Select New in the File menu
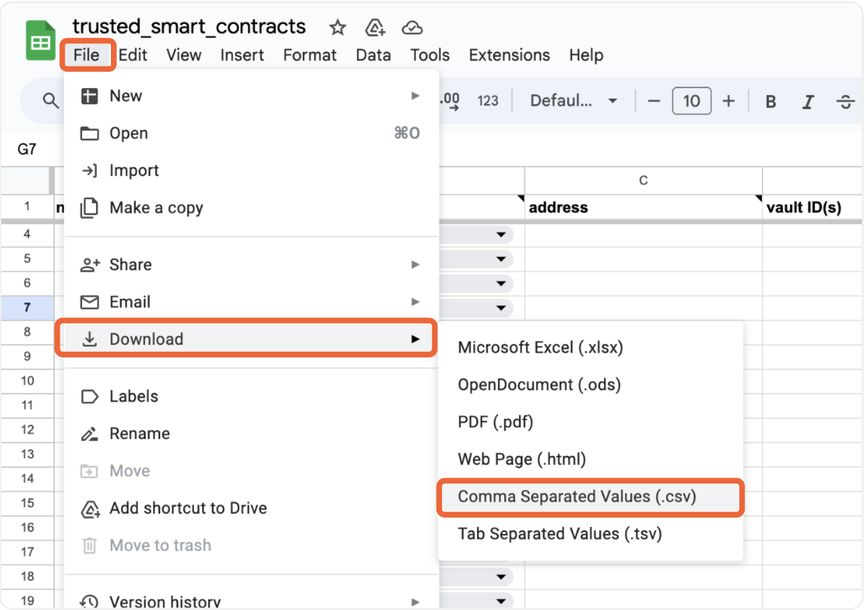Screen dimensions: 868x610 point(252,96)
